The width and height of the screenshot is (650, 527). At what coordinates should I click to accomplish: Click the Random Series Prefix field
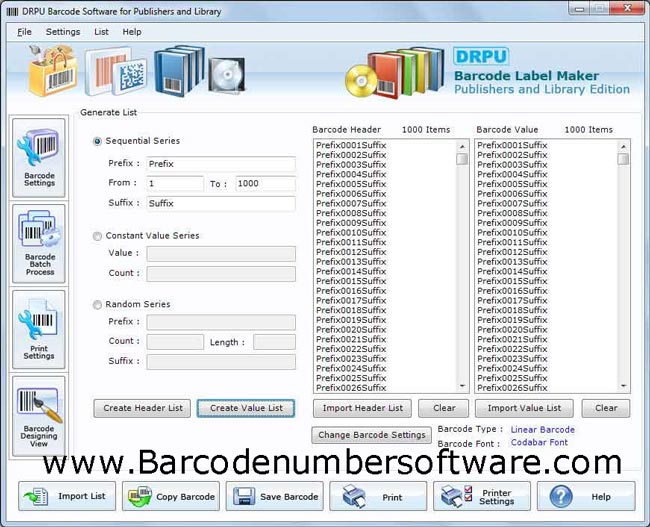click(x=221, y=322)
